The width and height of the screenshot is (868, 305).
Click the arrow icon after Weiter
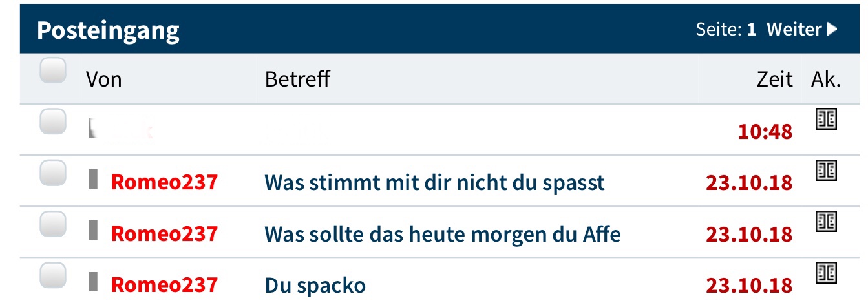coord(832,29)
